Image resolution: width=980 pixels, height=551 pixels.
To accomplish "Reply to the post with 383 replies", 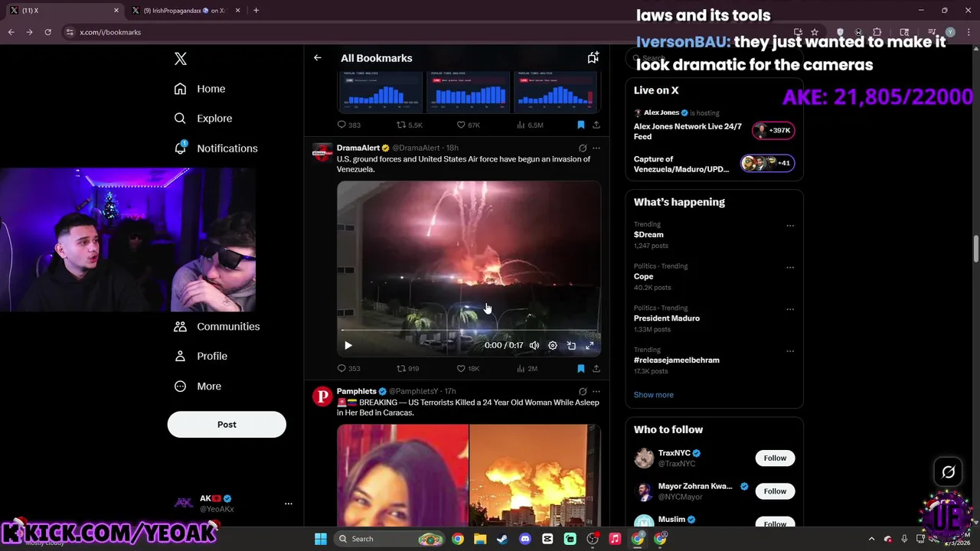I will click(x=349, y=125).
